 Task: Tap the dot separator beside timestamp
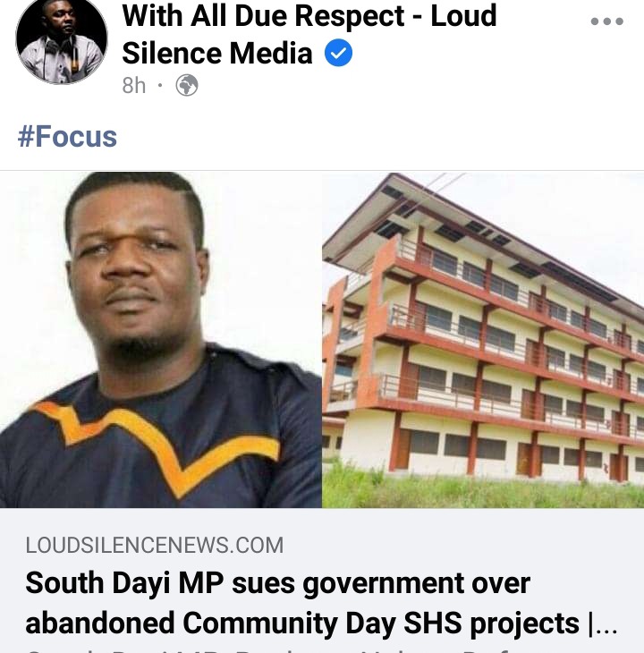[x=160, y=86]
